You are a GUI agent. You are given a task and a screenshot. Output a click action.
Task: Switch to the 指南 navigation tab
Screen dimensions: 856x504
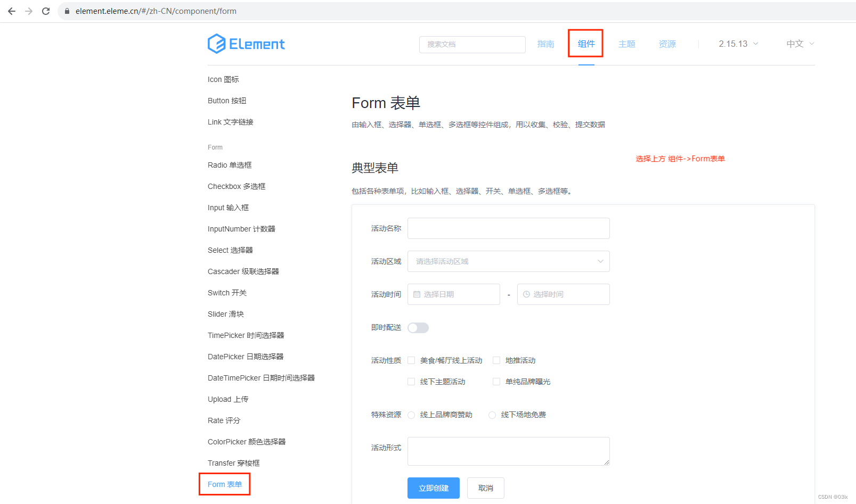[545, 44]
